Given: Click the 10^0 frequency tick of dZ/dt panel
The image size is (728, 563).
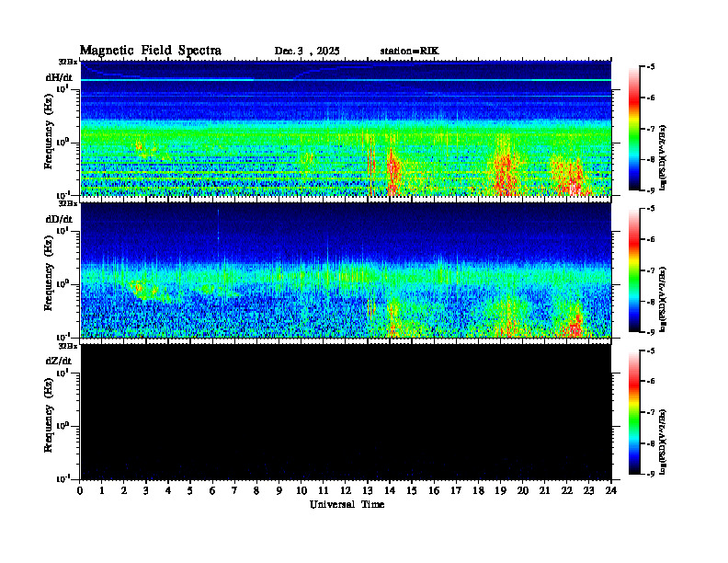Looking at the screenshot, I should click(63, 425).
